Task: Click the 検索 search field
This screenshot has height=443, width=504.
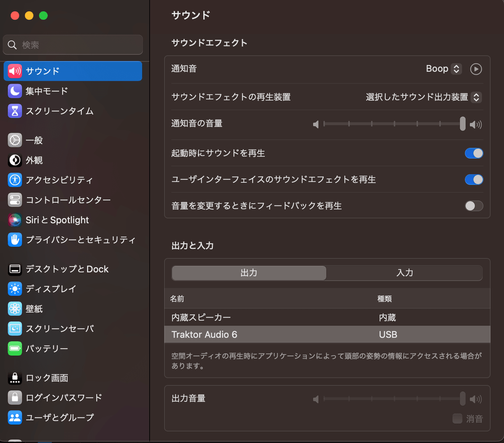Action: pos(72,45)
